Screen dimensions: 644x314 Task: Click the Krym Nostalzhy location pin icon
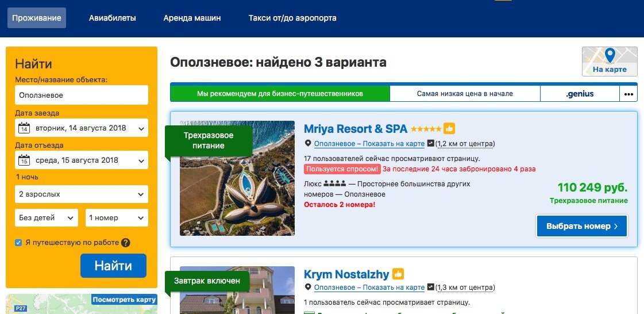click(x=308, y=288)
